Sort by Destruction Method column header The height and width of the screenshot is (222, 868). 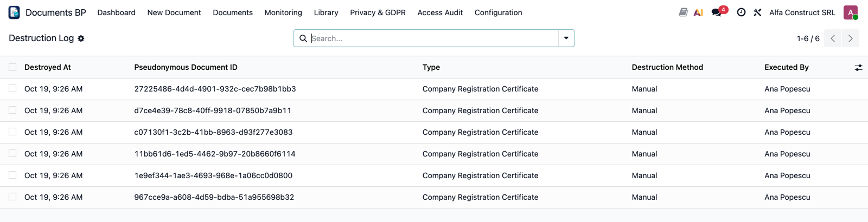(x=667, y=67)
